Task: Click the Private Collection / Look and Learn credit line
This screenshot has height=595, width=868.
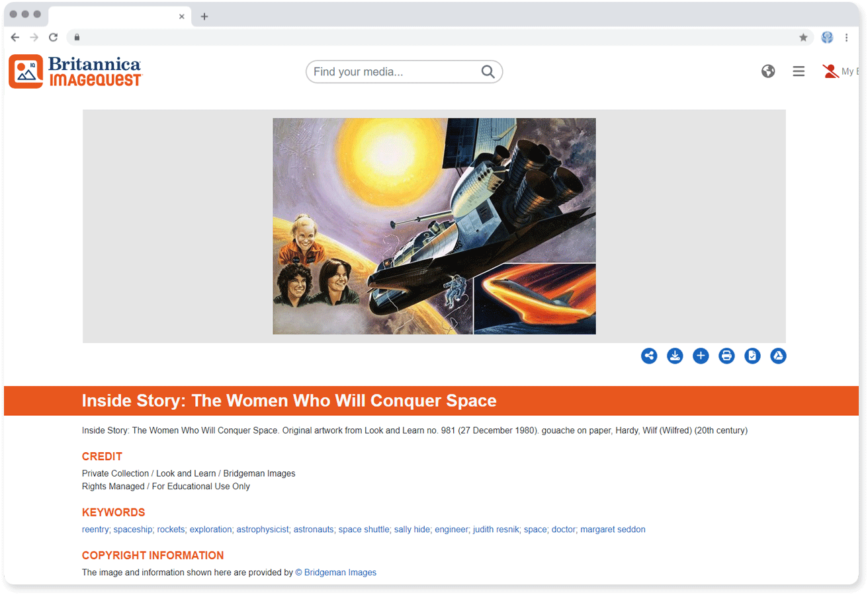Action: pyautogui.click(x=189, y=473)
